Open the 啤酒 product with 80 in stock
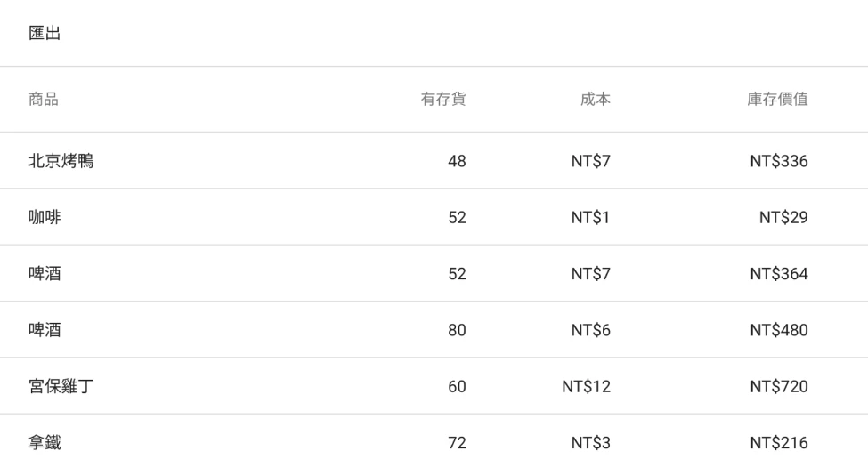The height and width of the screenshot is (467, 868). tap(45, 330)
